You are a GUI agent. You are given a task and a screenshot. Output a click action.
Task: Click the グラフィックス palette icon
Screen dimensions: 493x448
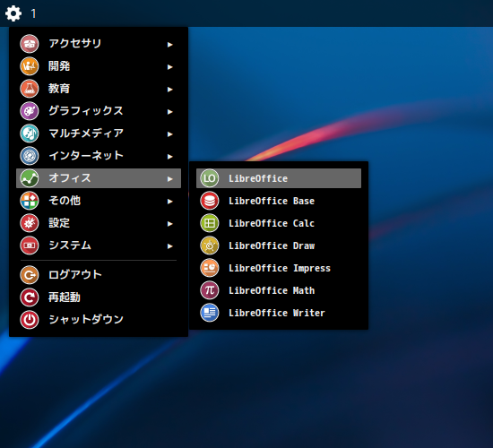coord(30,111)
